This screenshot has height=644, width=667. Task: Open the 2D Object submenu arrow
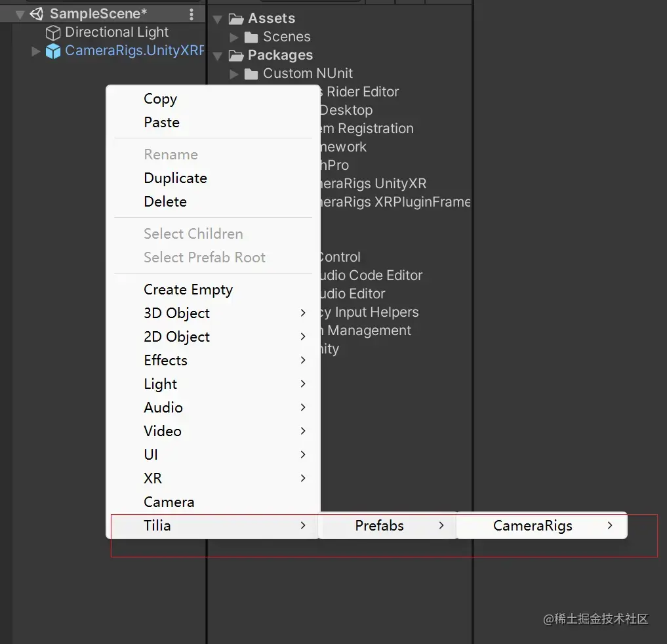pos(303,336)
